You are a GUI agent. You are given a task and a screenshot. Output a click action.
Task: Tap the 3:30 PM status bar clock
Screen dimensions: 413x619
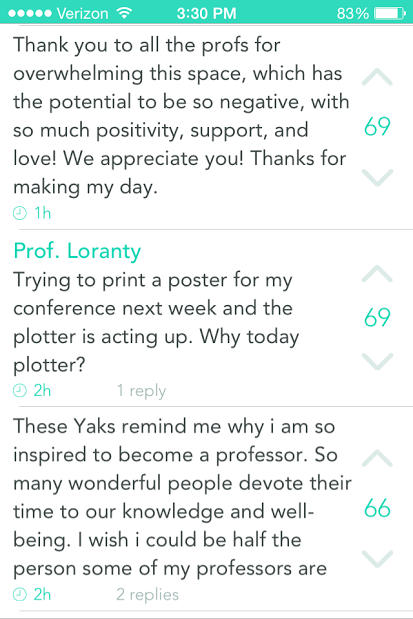click(206, 13)
